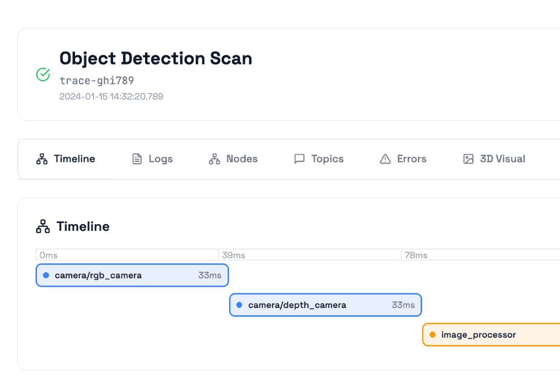
Task: Click the orange dot on image_processor span
Action: point(433,334)
